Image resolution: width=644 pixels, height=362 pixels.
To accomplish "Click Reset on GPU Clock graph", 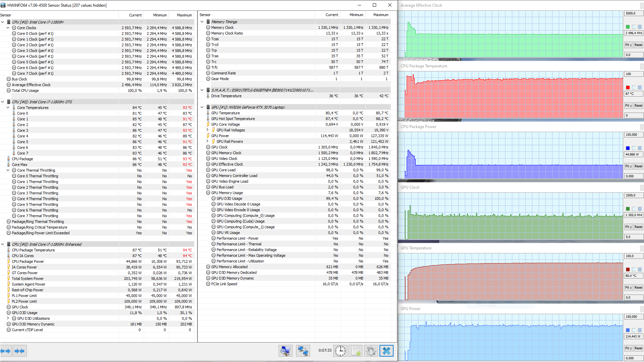I will pos(638,227).
